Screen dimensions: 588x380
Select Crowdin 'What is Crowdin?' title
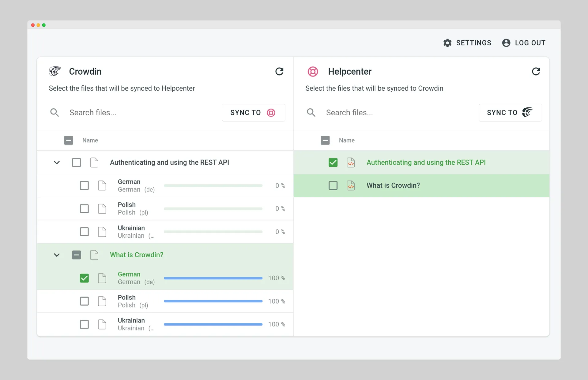point(137,255)
